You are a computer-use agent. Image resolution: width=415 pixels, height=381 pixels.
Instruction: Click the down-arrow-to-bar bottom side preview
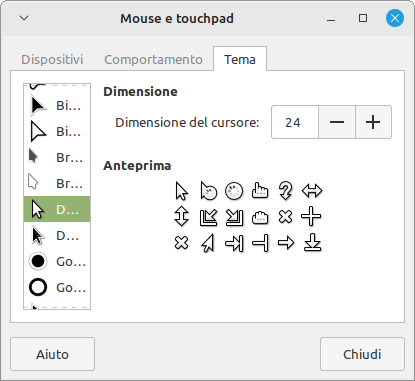click(x=312, y=243)
